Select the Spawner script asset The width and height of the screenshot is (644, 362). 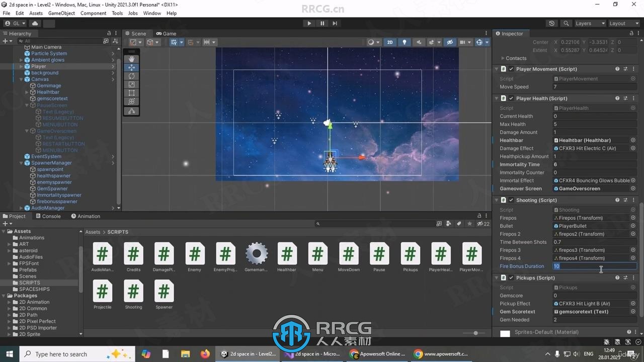164,295
